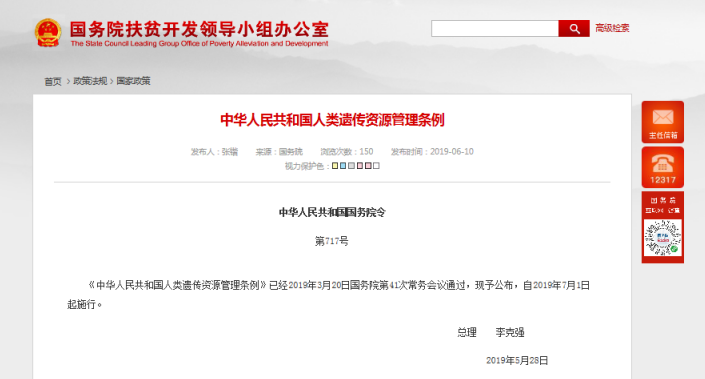Image resolution: width=705 pixels, height=379 pixels.
Task: Click the source text 来源:国务院
Action: coord(279,152)
